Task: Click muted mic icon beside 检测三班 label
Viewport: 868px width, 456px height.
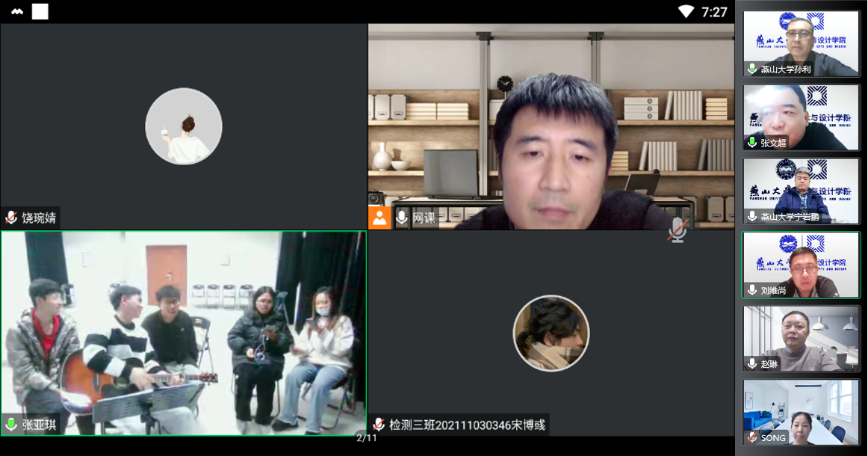Action: coord(379,425)
